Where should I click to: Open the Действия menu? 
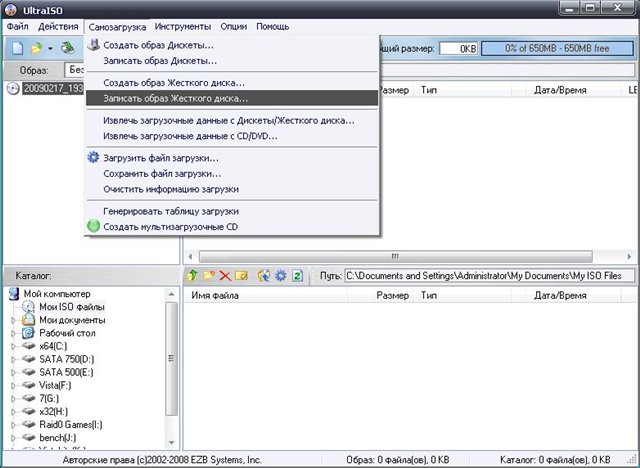pyautogui.click(x=58, y=27)
